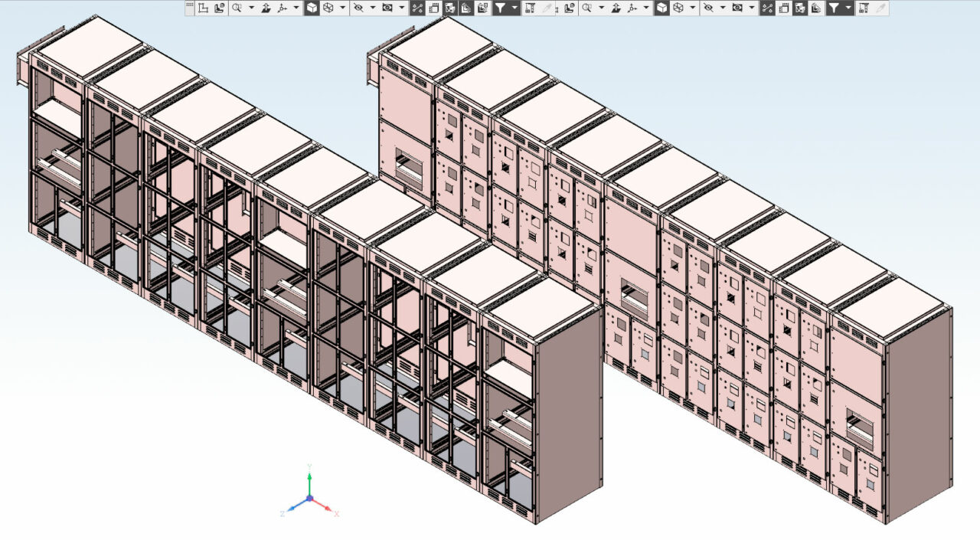Screen dimensions: 980x540
Task: Open zoom options arrow in left toolbar
Action: coord(251,8)
